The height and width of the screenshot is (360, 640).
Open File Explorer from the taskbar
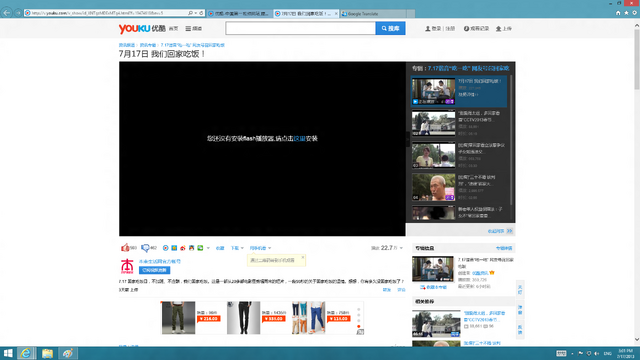click(47, 353)
